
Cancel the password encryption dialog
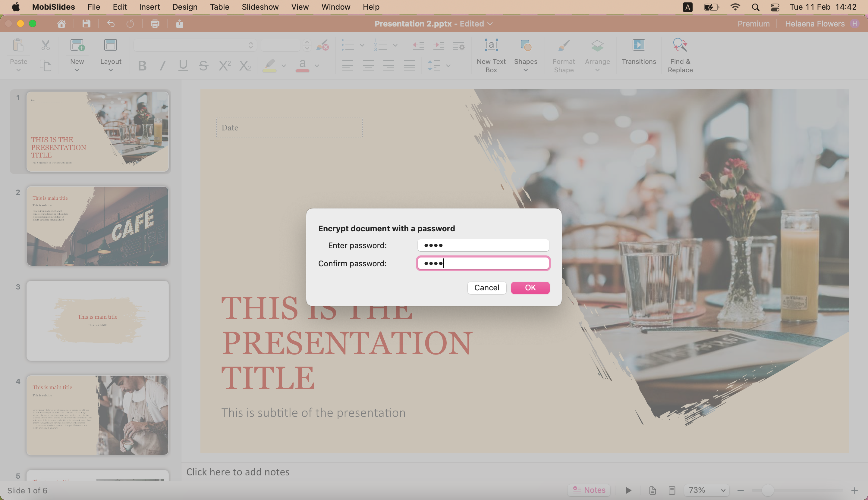pos(486,287)
